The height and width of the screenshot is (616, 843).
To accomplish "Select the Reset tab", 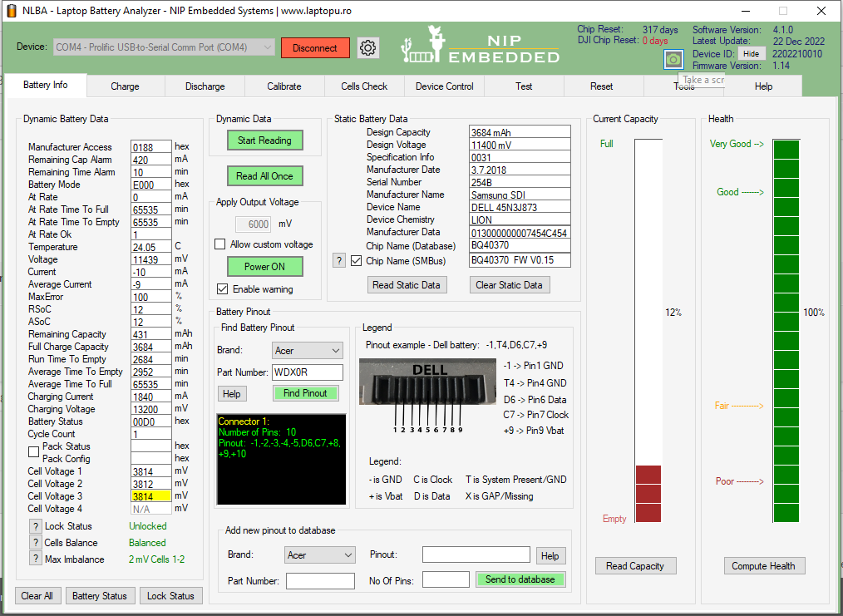I will coord(602,86).
